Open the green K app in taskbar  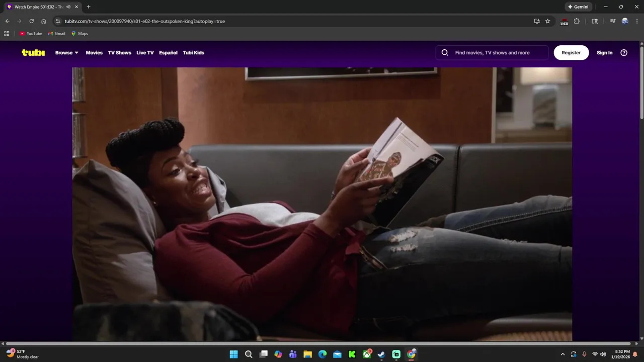point(352,354)
